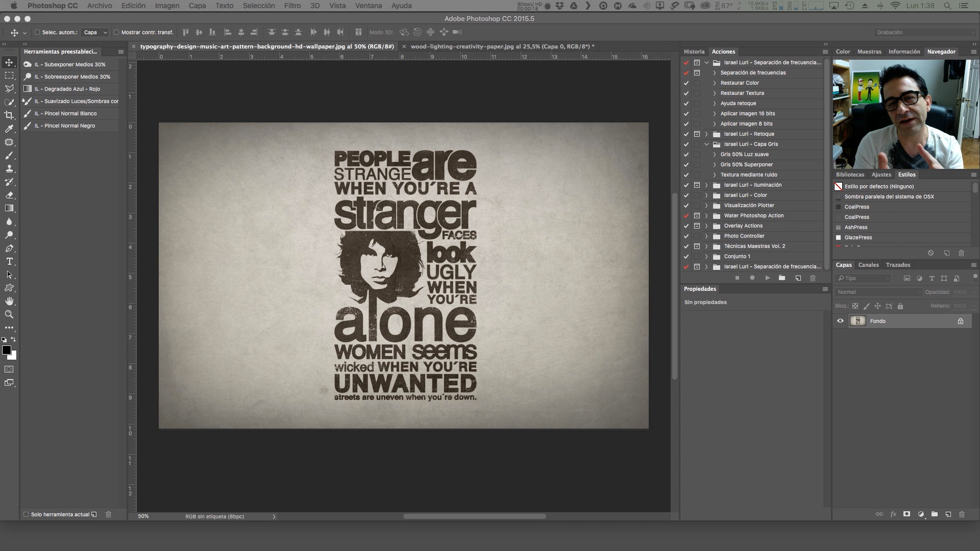
Task: Expand Técnicas Maestras Vol. 2 set
Action: tap(707, 246)
